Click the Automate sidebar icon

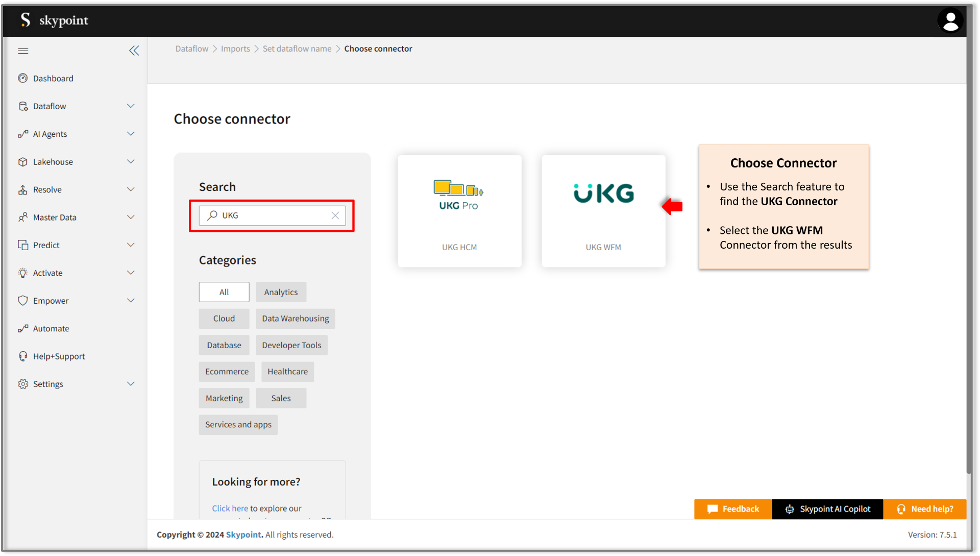23,328
